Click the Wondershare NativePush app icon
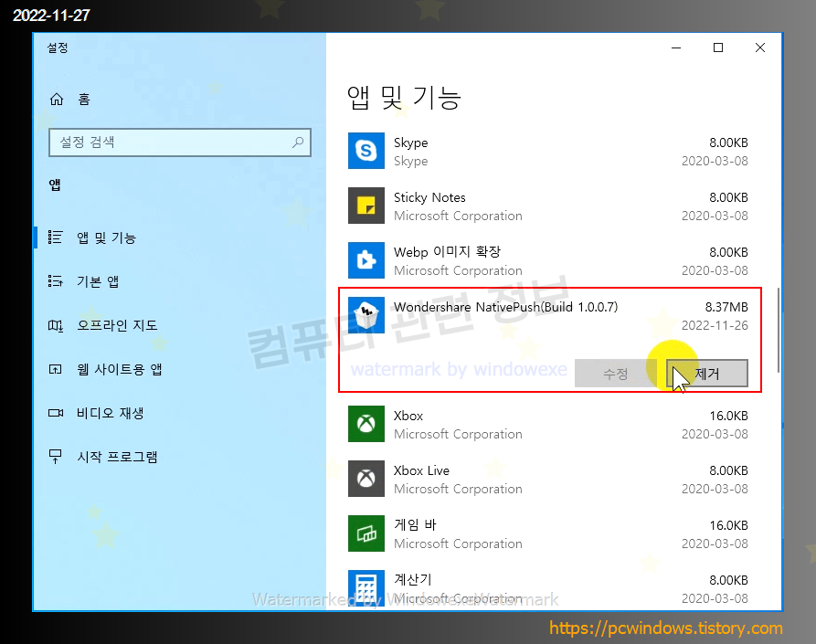 366,315
